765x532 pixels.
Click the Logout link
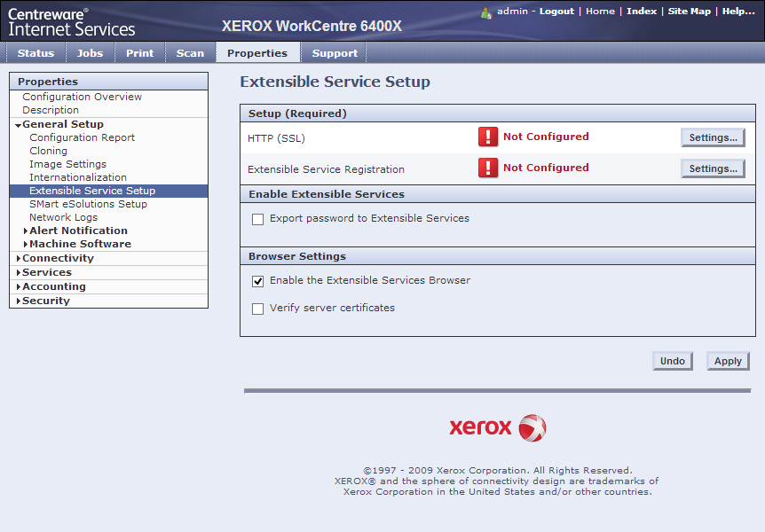556,12
